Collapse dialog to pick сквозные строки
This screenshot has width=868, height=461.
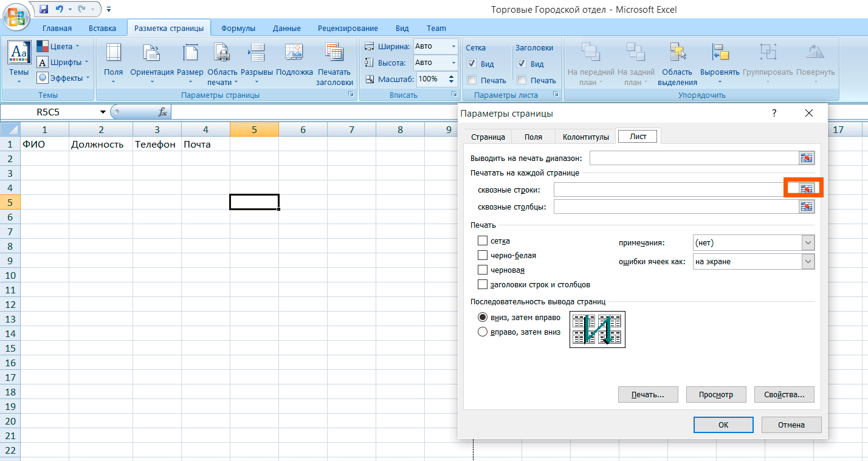(807, 190)
